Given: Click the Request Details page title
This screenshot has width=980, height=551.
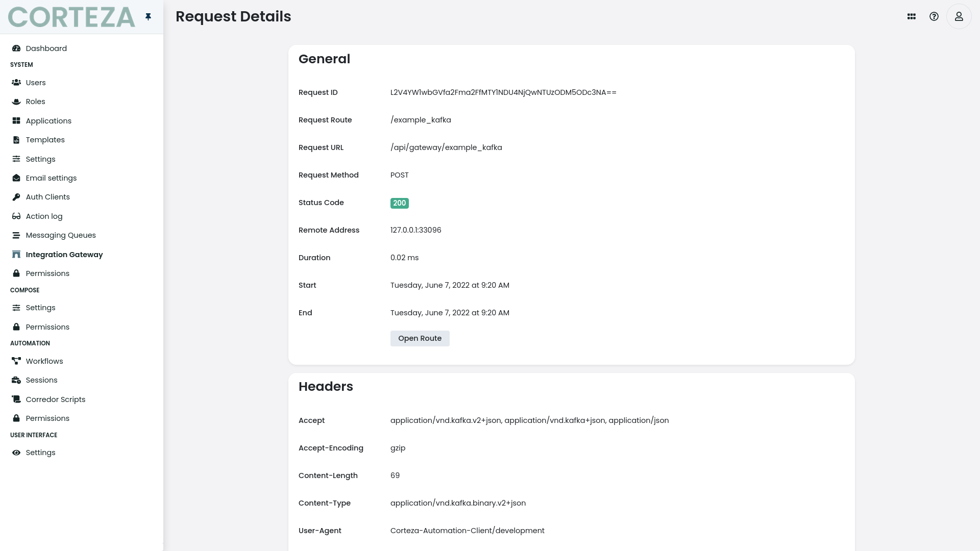Looking at the screenshot, I should pyautogui.click(x=233, y=16).
